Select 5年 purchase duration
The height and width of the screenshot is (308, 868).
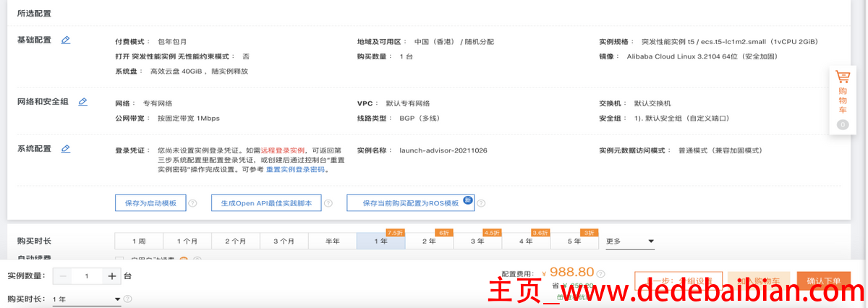pos(575,241)
